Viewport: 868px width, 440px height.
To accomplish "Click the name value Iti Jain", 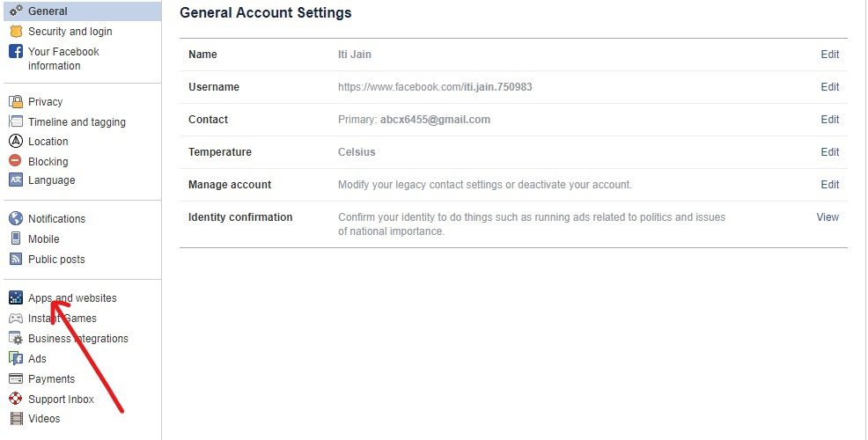I will (354, 55).
